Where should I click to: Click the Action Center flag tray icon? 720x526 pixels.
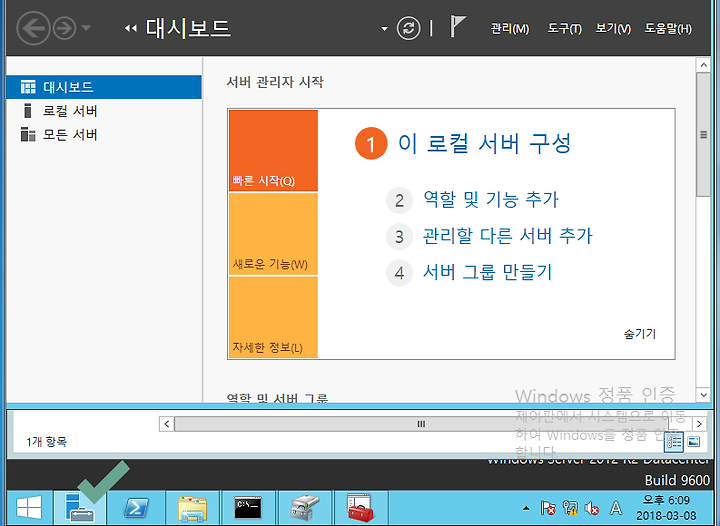pos(548,508)
